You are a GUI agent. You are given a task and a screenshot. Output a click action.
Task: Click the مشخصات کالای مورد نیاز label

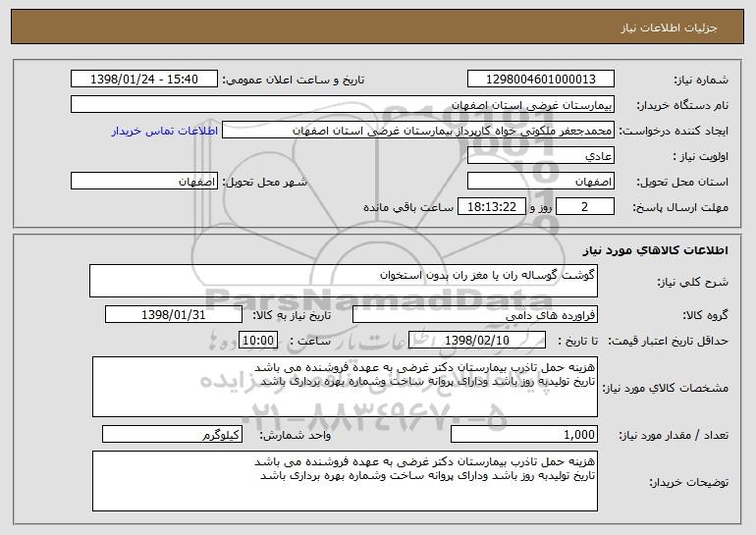(666, 388)
